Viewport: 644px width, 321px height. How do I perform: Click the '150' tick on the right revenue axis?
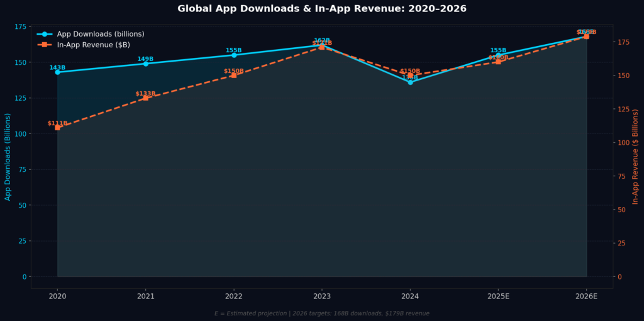623,76
